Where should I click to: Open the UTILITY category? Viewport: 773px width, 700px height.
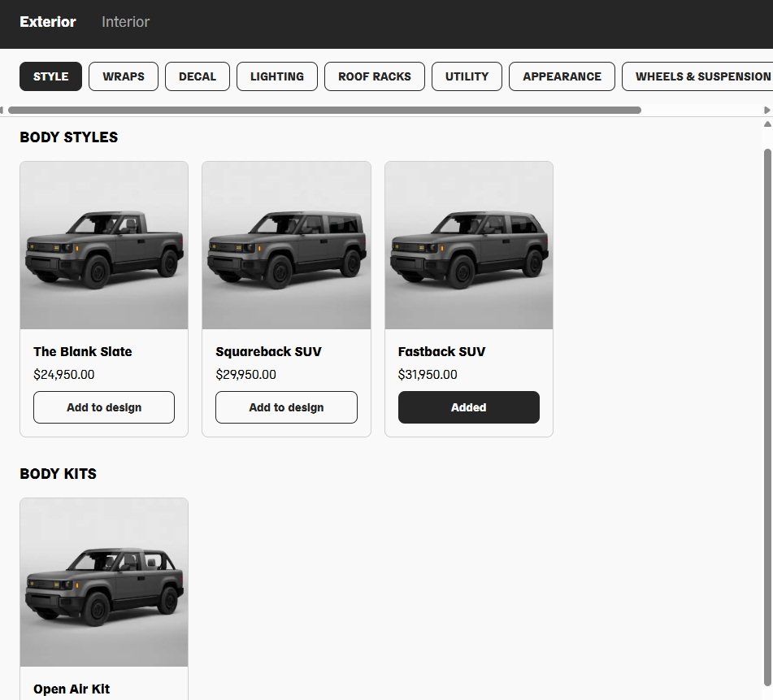point(467,76)
